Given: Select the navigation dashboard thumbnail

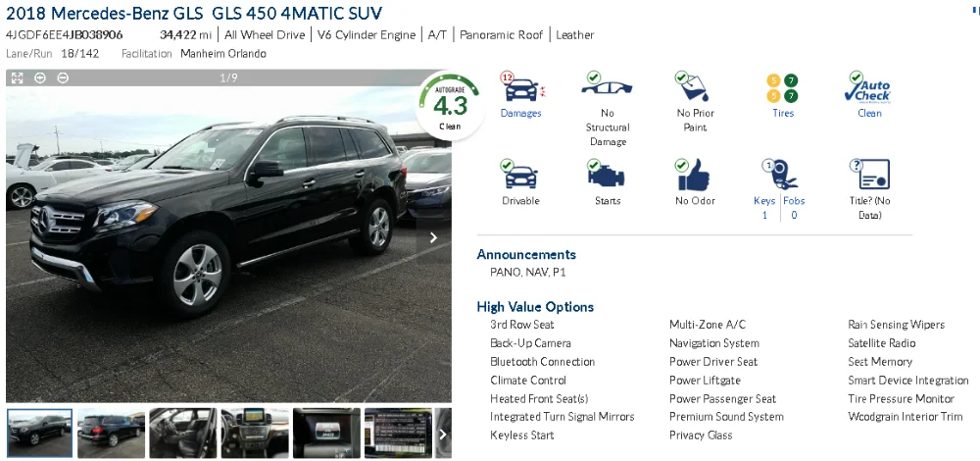Looking at the screenshot, I should coord(255,434).
